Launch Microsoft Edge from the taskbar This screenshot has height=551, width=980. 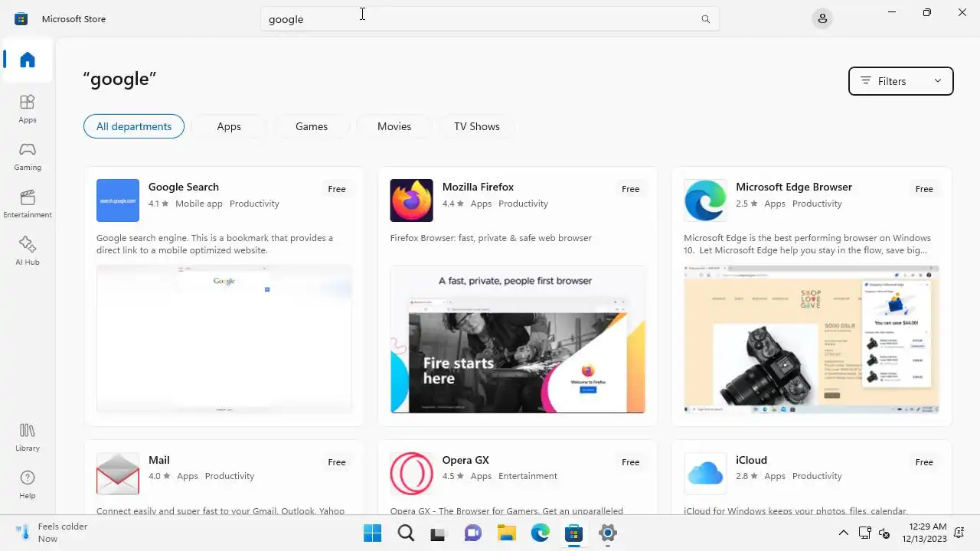(540, 533)
